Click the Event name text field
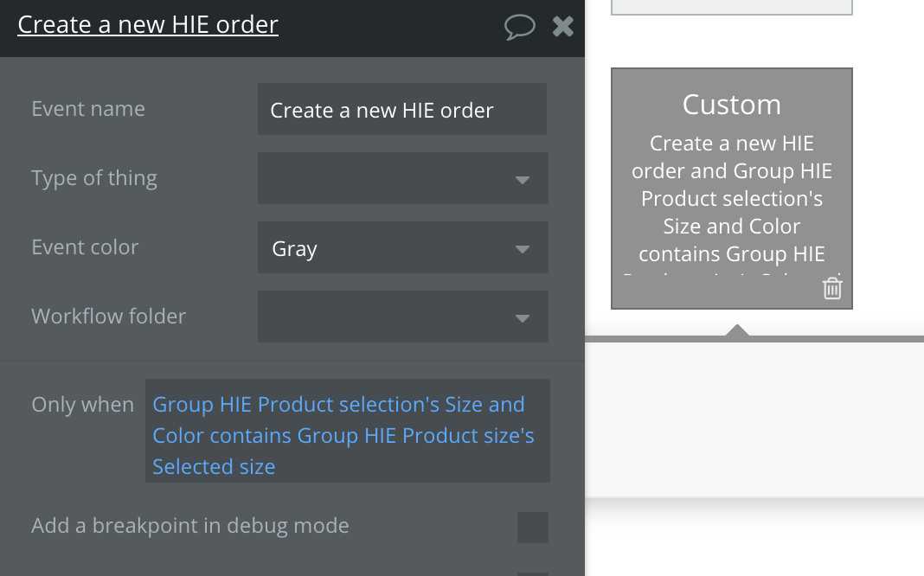Image resolution: width=924 pixels, height=576 pixels. (x=402, y=110)
